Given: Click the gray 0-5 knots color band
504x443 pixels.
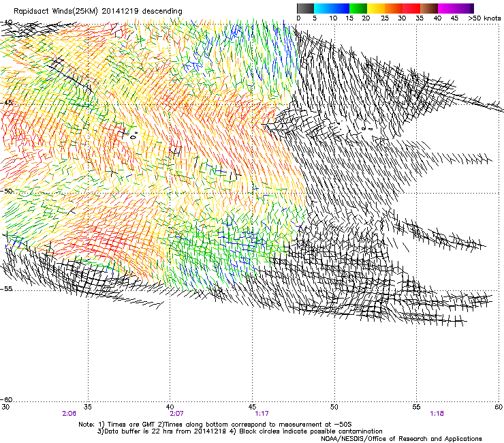Looking at the screenshot, I should tap(305, 8).
